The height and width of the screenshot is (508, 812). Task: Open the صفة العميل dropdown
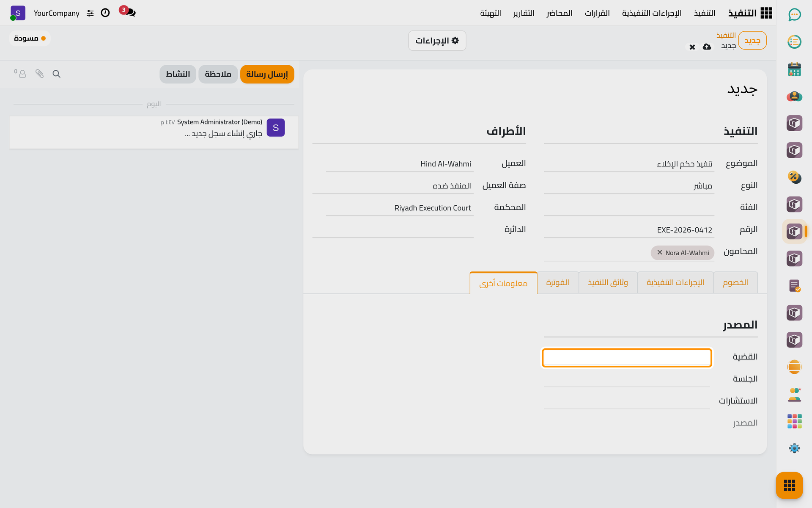[393, 186]
